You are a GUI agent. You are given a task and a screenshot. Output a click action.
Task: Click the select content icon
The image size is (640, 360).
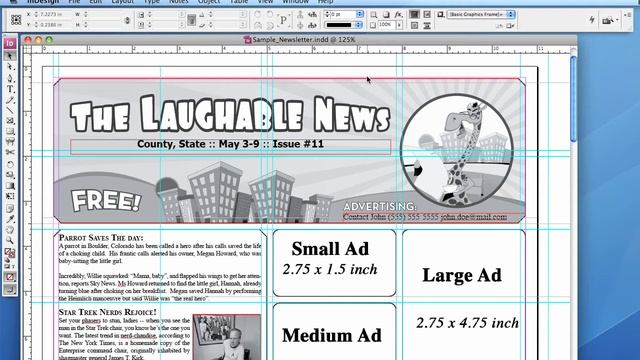click(300, 25)
